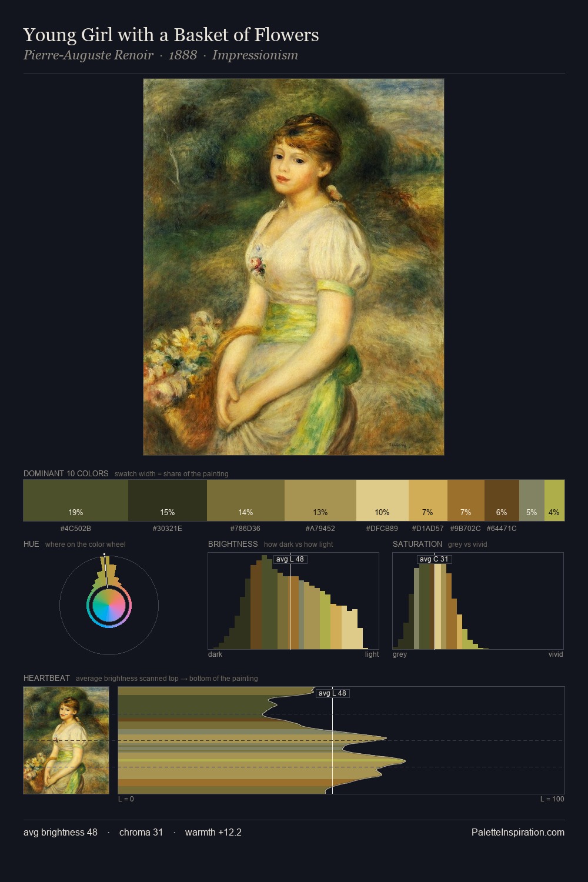Click 'chroma 31' in footer
Viewport: 588px width, 882px height.
click(x=141, y=833)
